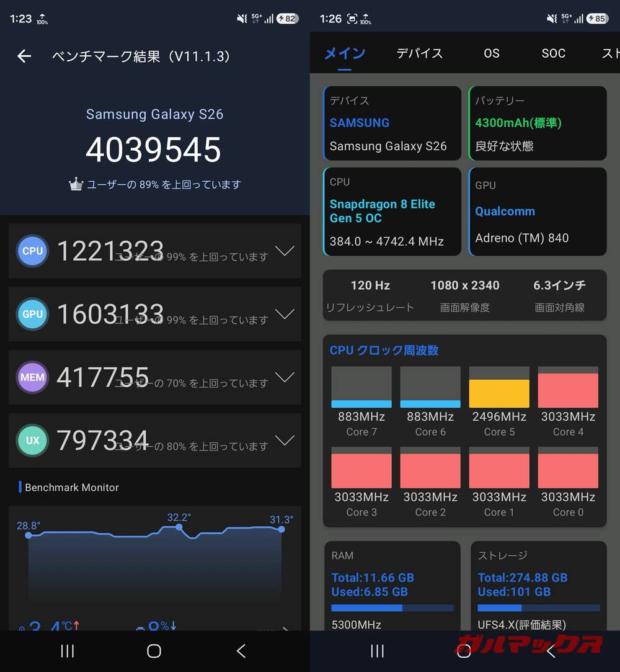Tap left phone's home navigation button
Screen dimensions: 620x672
154,651
